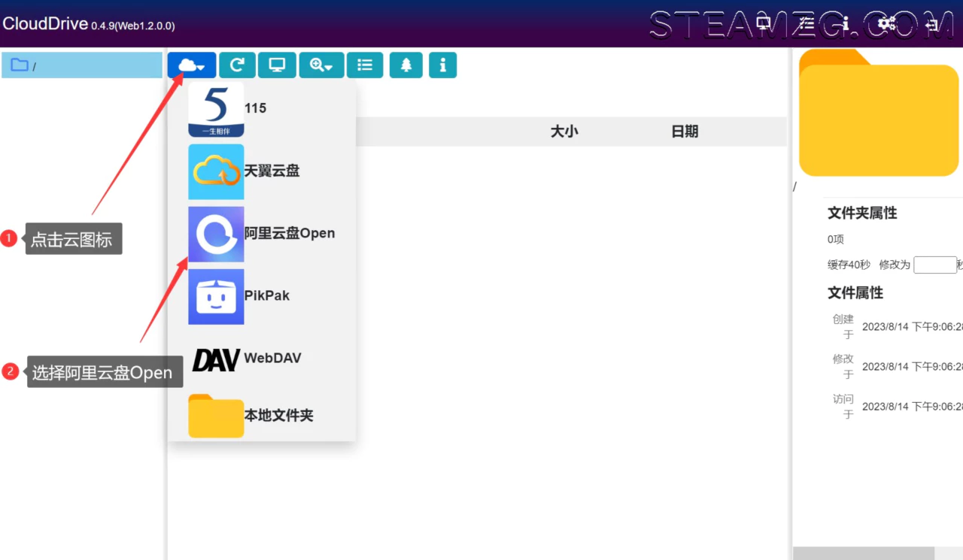Expand the zoom magnifier dropdown
963x560 pixels.
pyautogui.click(x=321, y=65)
